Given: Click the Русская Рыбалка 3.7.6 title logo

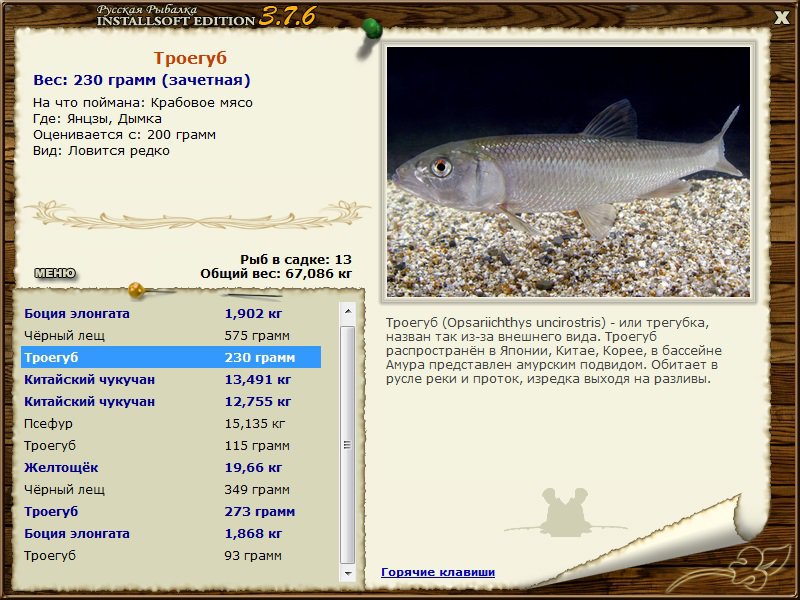Looking at the screenshot, I should [206, 16].
